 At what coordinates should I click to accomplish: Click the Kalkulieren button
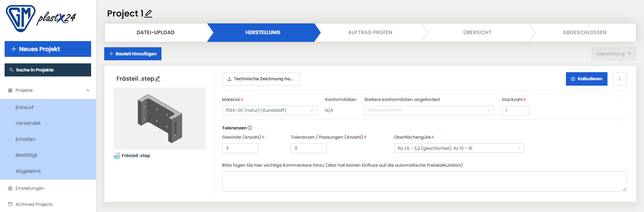tap(586, 79)
